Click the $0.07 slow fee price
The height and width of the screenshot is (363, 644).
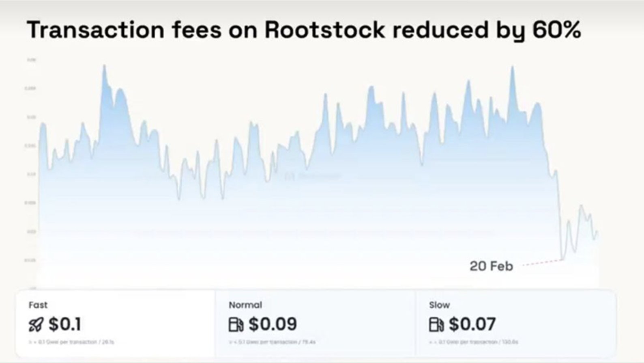pos(472,324)
